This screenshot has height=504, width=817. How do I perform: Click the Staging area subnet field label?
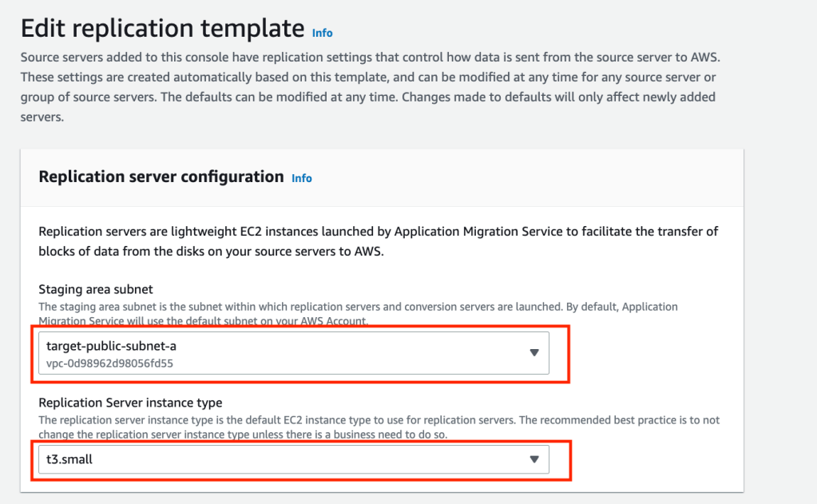pyautogui.click(x=97, y=289)
